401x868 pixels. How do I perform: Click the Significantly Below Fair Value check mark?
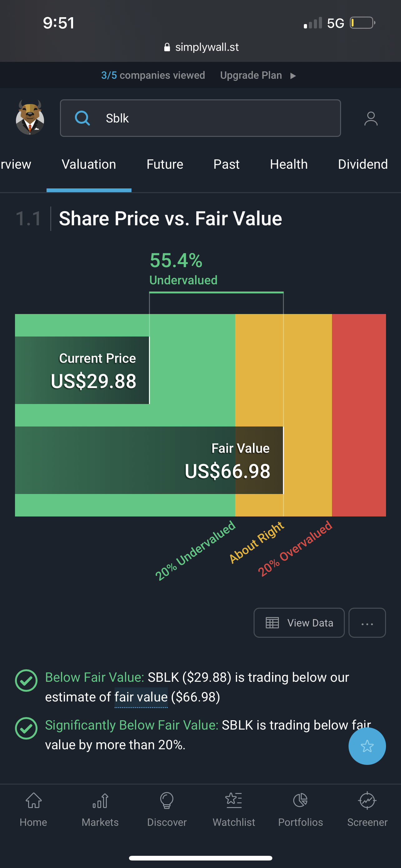click(x=26, y=728)
